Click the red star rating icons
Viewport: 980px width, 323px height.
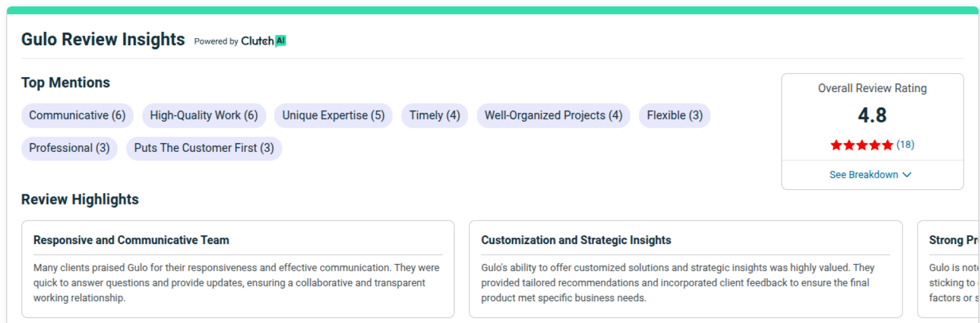click(861, 145)
